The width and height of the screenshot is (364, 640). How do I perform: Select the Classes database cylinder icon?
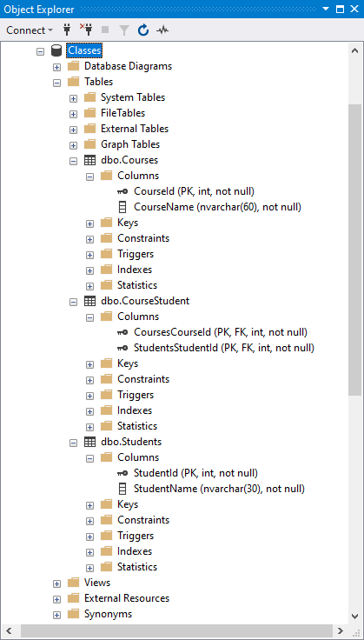pyautogui.click(x=56, y=50)
